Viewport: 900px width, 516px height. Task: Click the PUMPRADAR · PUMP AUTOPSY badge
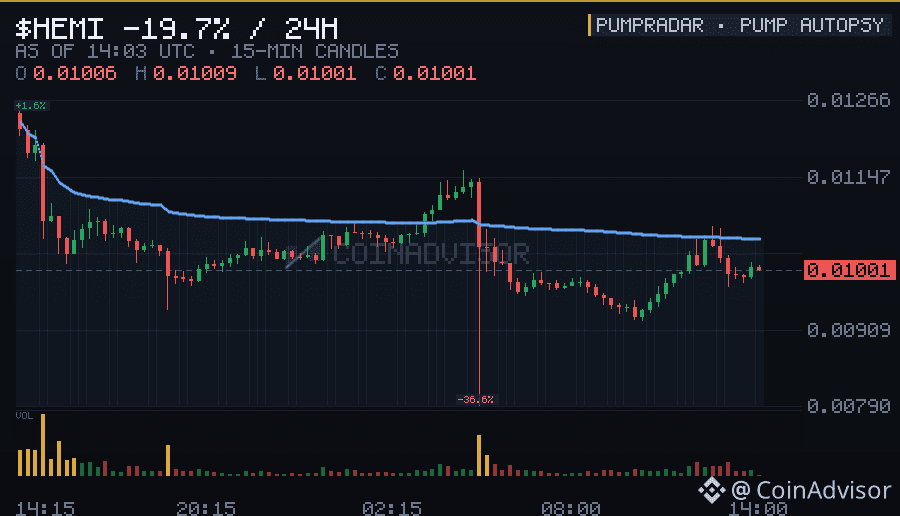[740, 25]
